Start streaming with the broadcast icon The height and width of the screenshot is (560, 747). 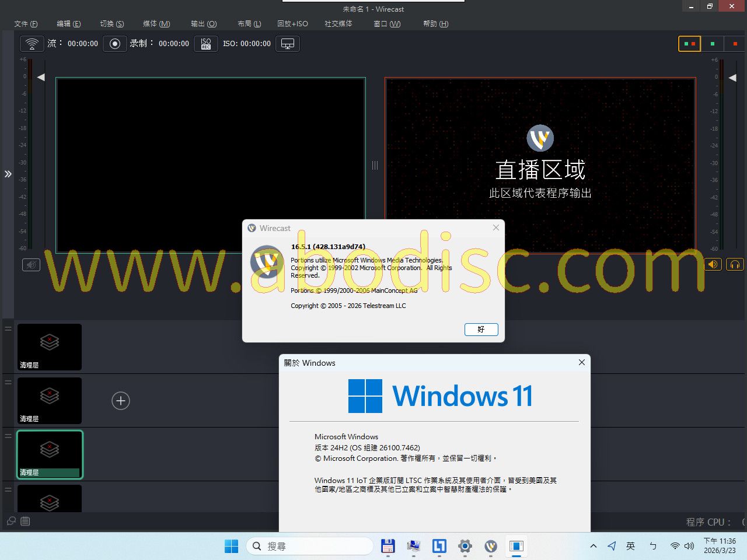(32, 44)
